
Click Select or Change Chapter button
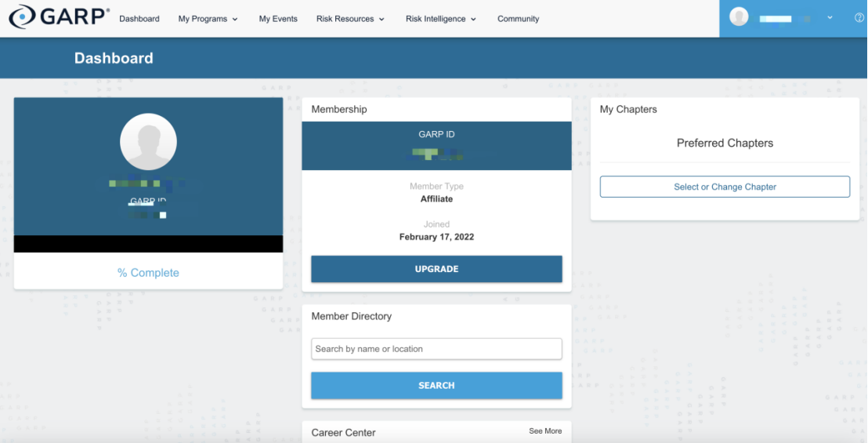pyautogui.click(x=725, y=187)
